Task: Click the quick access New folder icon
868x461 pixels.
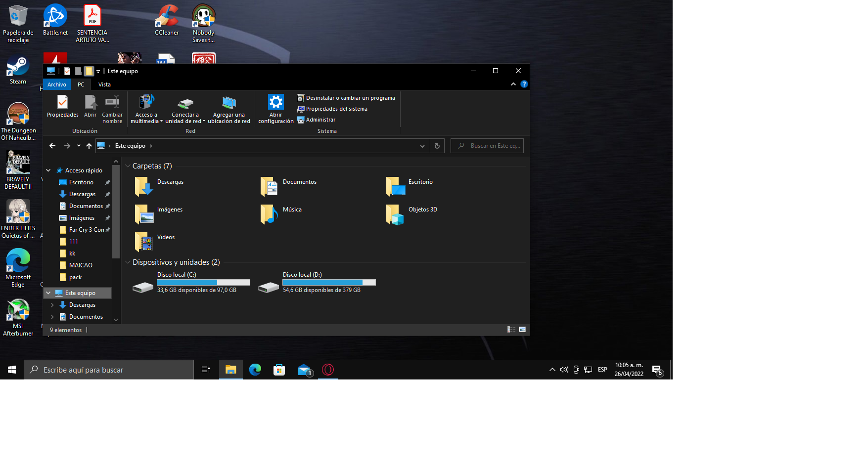Action: (x=89, y=71)
